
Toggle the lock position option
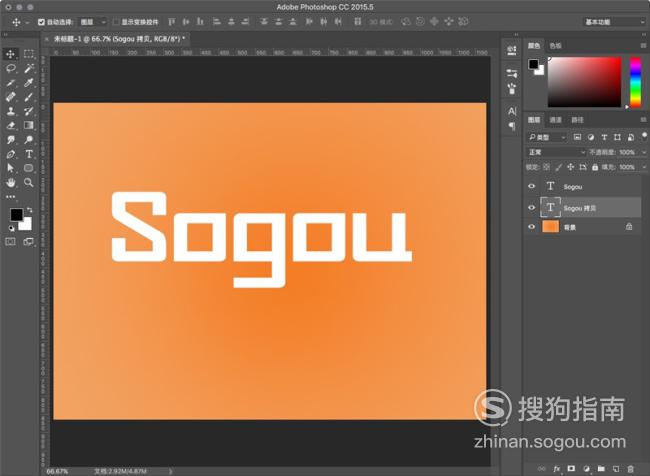tap(571, 167)
